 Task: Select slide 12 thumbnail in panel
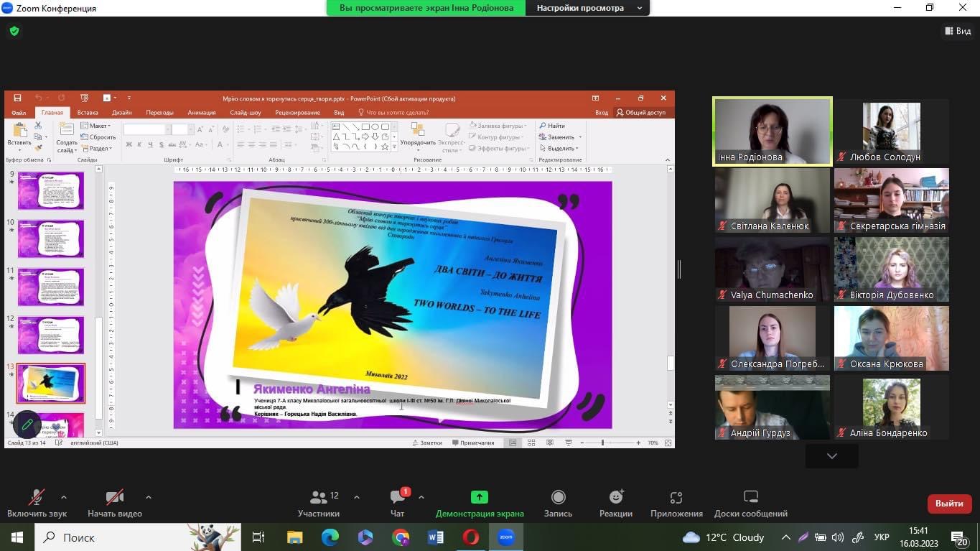[51, 335]
